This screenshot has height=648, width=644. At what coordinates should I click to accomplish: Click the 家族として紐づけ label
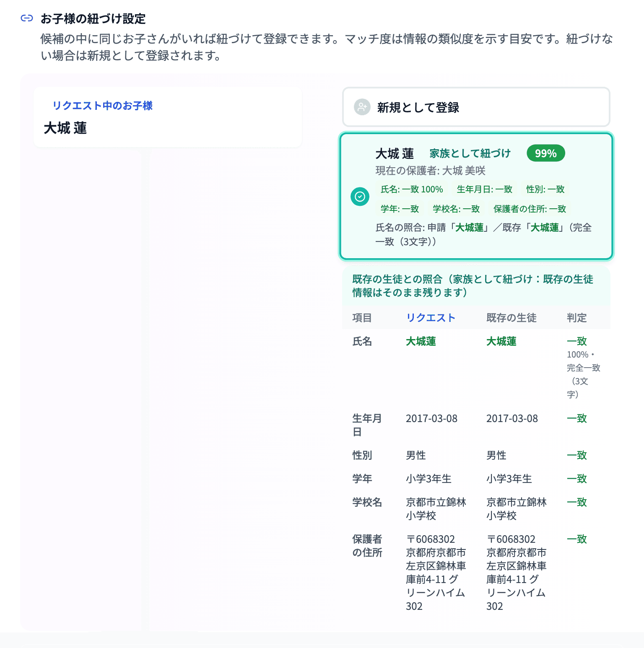click(470, 153)
